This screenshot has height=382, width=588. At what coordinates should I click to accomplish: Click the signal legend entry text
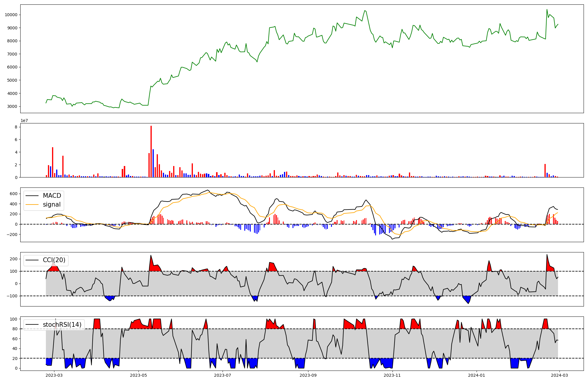52,205
